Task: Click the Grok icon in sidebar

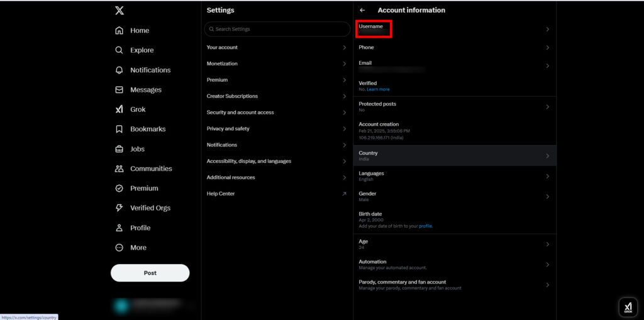Action: [x=119, y=109]
